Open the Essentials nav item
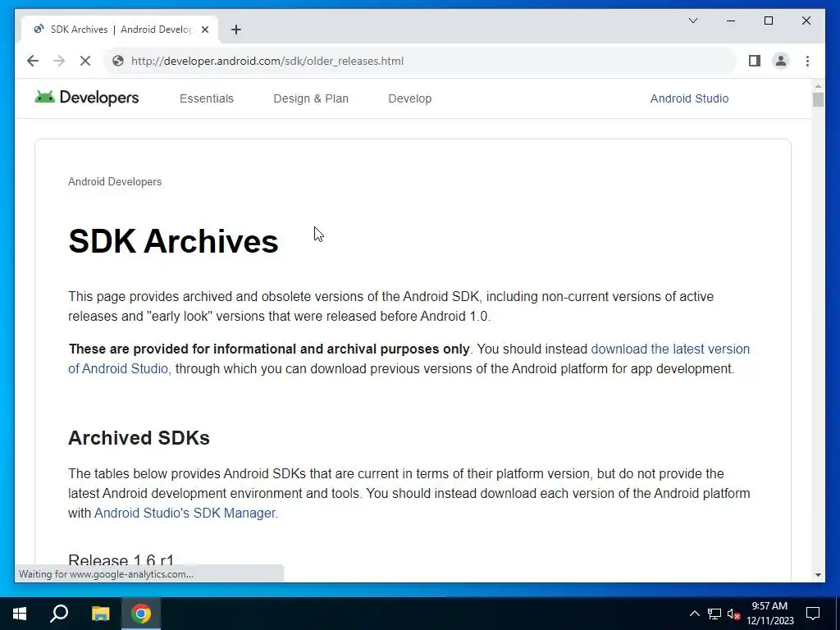 [206, 98]
